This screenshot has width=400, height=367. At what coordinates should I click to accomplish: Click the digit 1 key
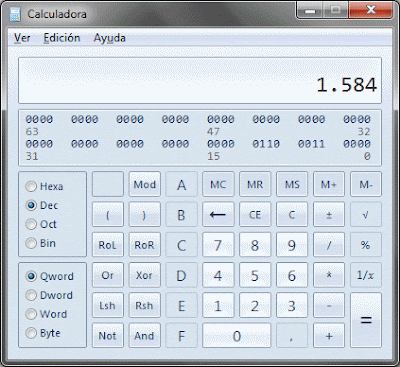point(218,305)
